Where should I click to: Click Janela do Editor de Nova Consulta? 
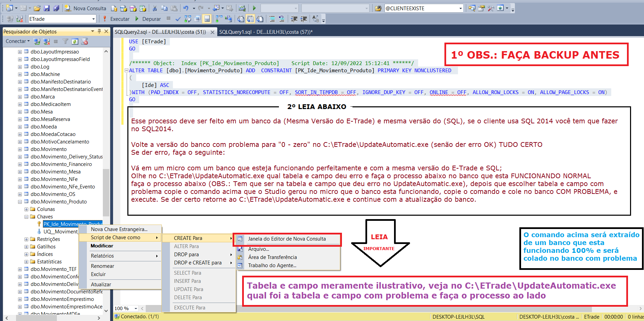pos(287,239)
